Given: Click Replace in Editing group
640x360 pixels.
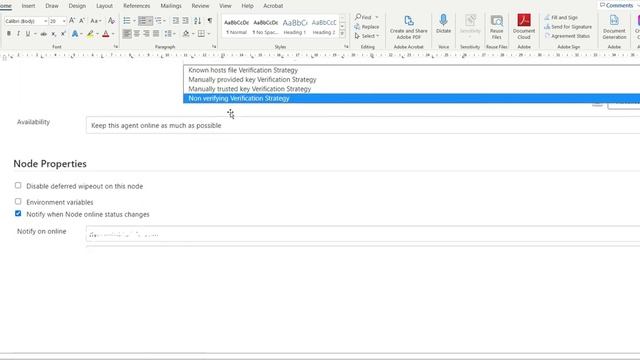Looking at the screenshot, I should click(x=367, y=27).
